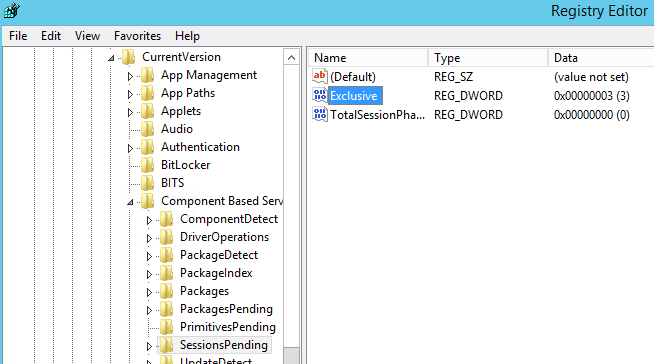This screenshot has width=654, height=364.
Task: Click the (Default) string value icon
Action: tap(320, 76)
